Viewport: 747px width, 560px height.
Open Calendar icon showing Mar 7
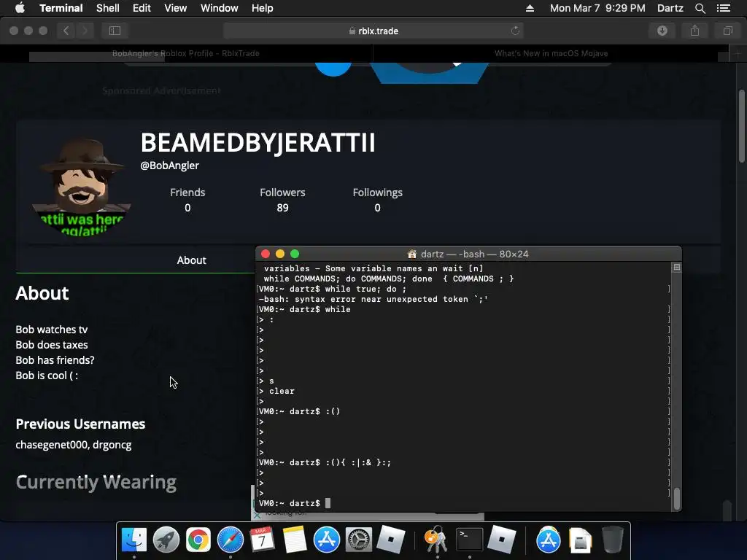point(262,540)
